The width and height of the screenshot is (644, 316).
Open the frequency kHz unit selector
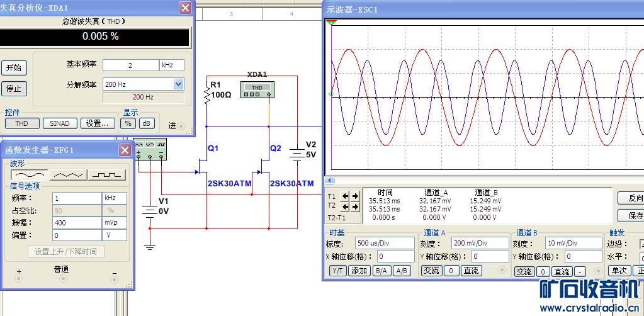point(115,198)
